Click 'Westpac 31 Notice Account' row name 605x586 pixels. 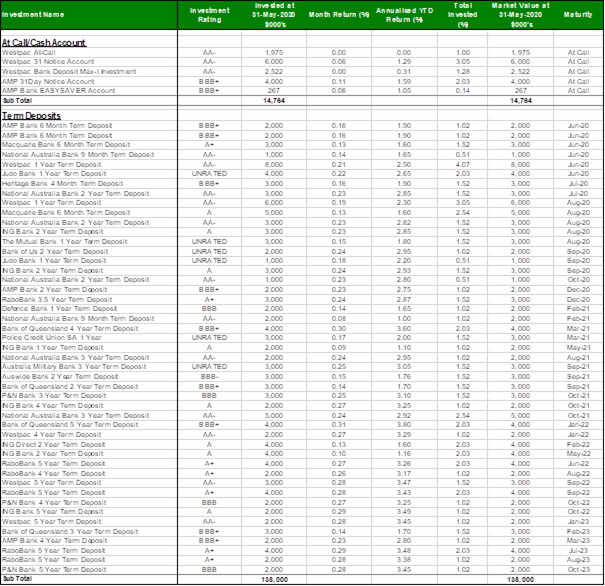tap(48, 62)
